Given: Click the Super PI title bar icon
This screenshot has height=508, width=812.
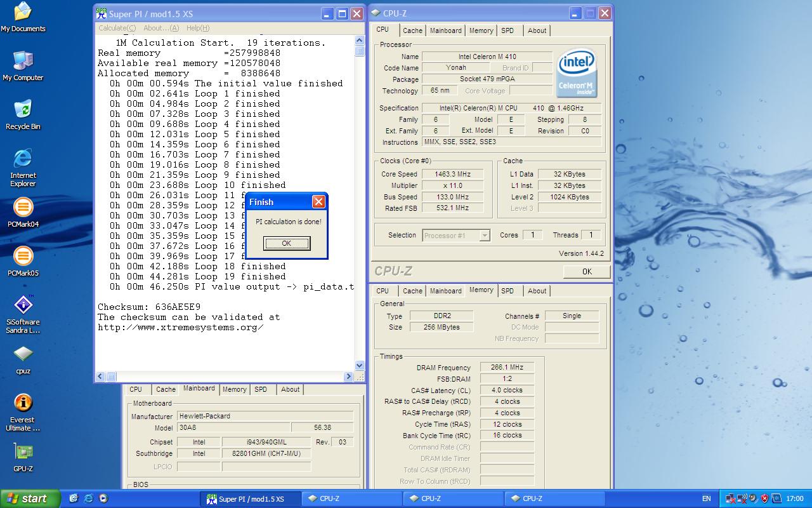Looking at the screenshot, I should click(101, 13).
